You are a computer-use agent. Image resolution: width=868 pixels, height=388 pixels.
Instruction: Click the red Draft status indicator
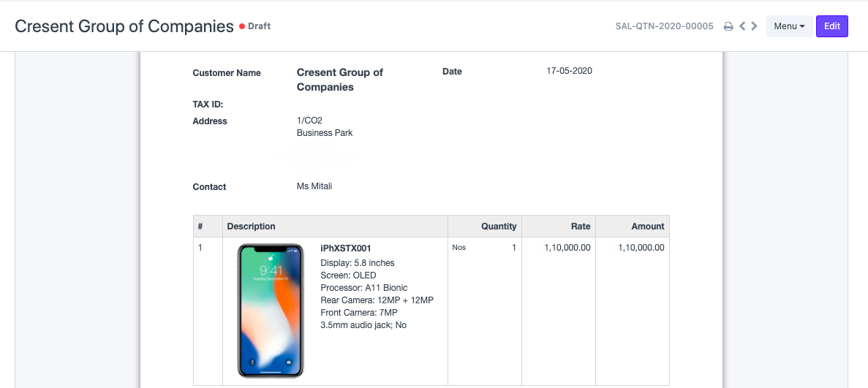click(254, 26)
